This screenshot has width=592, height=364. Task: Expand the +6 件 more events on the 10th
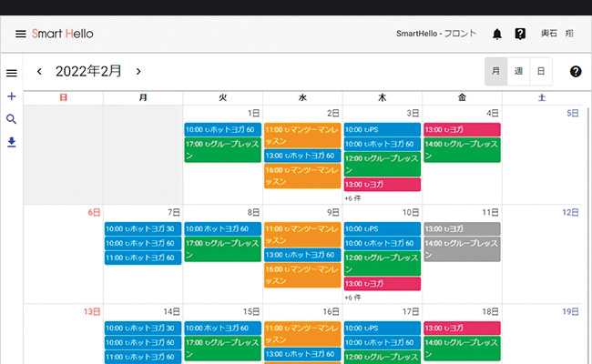353,297
